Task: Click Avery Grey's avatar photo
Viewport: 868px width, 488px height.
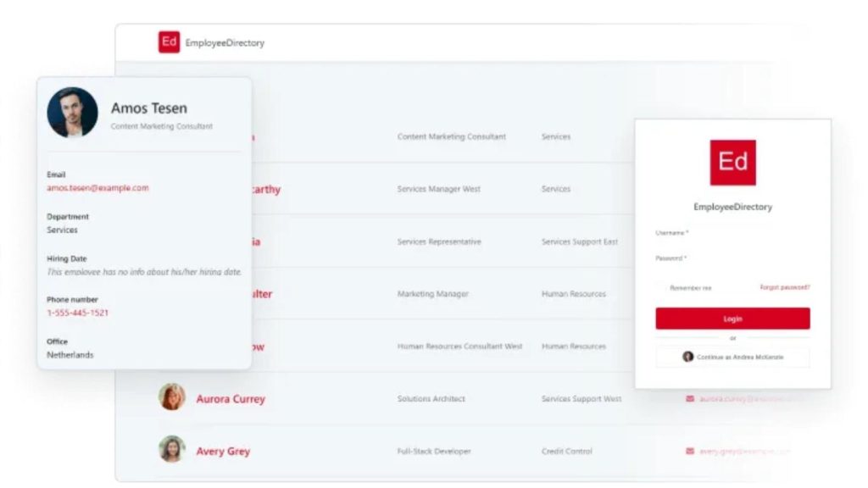Action: point(172,450)
